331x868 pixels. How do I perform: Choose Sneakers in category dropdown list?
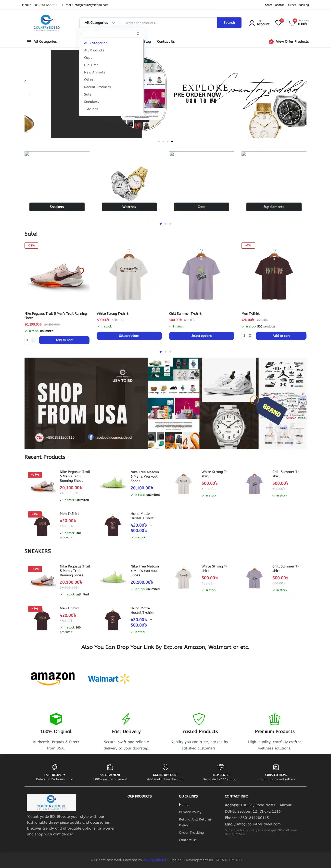pyautogui.click(x=91, y=102)
